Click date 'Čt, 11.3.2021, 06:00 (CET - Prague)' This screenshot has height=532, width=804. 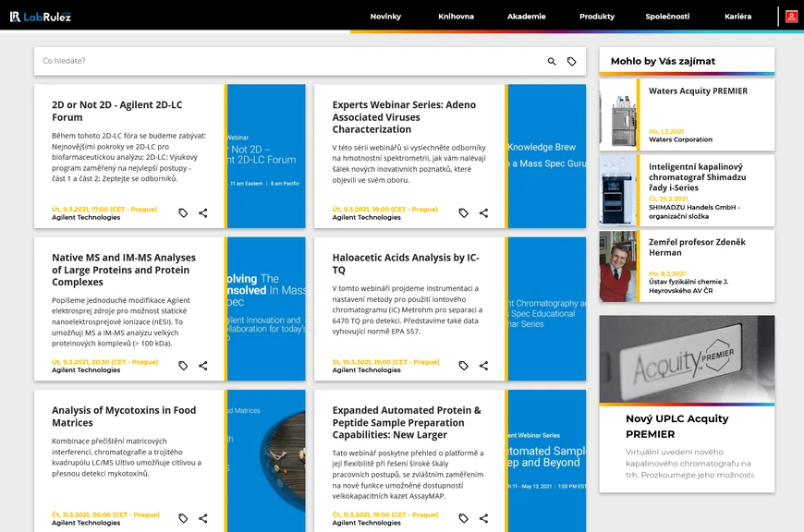[105, 514]
